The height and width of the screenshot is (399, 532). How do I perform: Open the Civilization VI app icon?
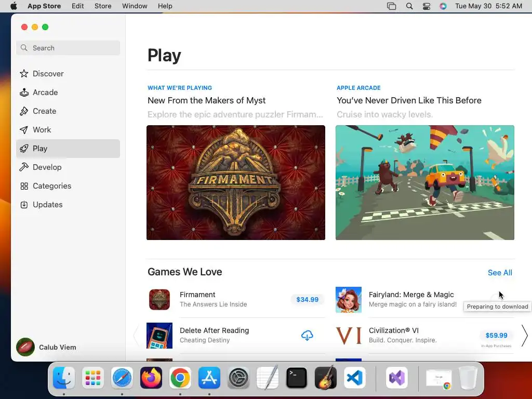(x=349, y=336)
